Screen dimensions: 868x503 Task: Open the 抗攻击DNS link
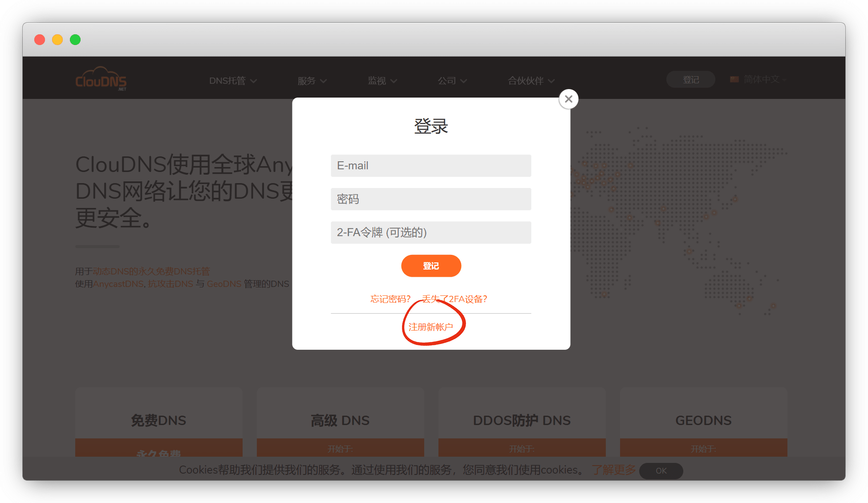tap(170, 284)
